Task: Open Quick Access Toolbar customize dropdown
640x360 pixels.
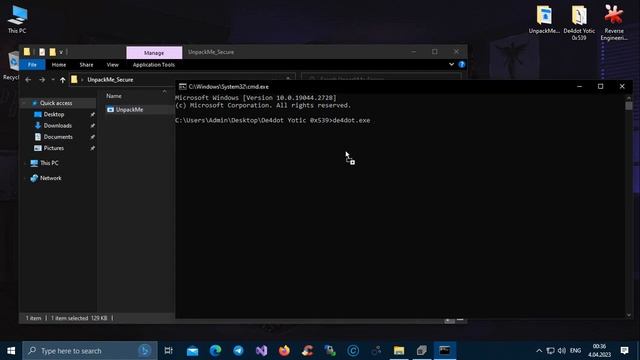Action: pyautogui.click(x=61, y=52)
